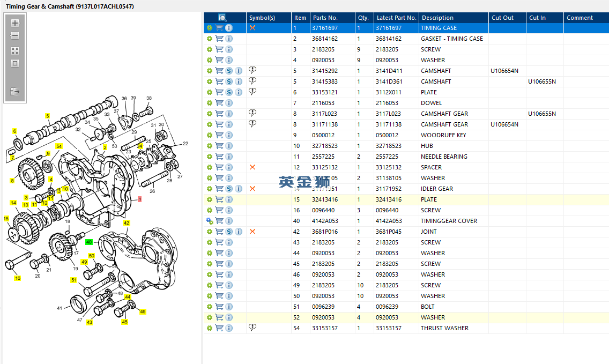Sort by Latest Part No. column header

coord(397,18)
